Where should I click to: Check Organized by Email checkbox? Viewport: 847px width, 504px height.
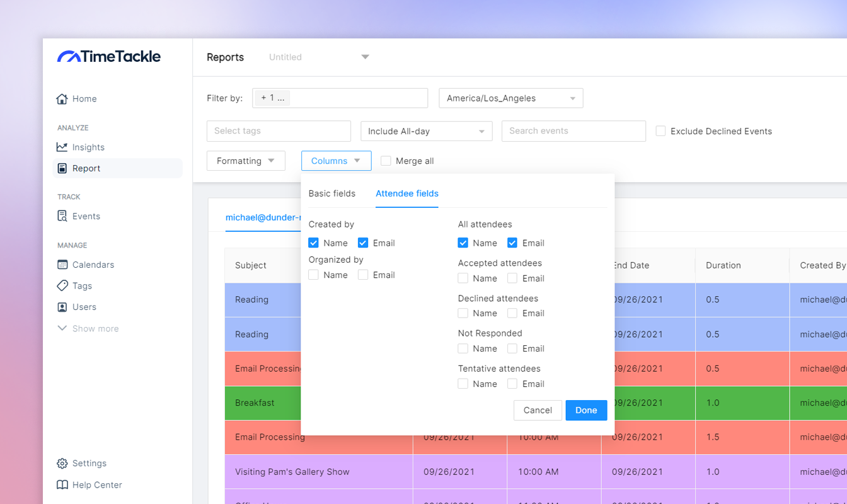click(x=362, y=275)
